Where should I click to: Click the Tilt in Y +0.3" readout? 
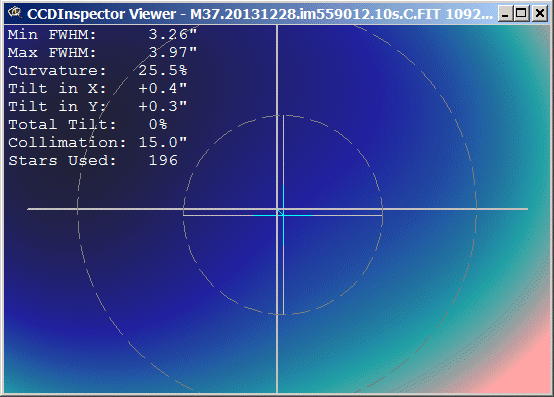(x=163, y=106)
